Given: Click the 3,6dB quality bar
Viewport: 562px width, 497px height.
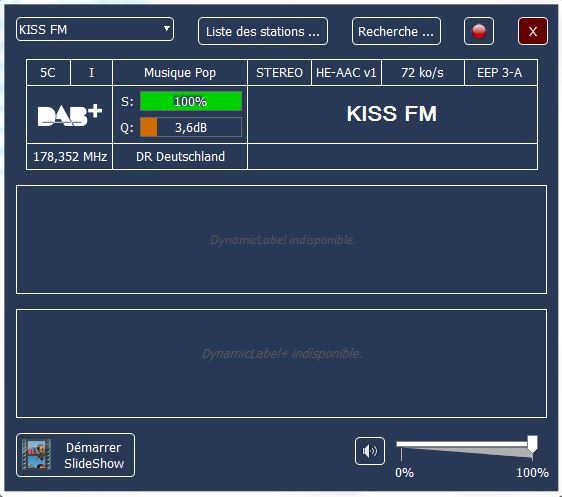Looking at the screenshot, I should coord(191,127).
